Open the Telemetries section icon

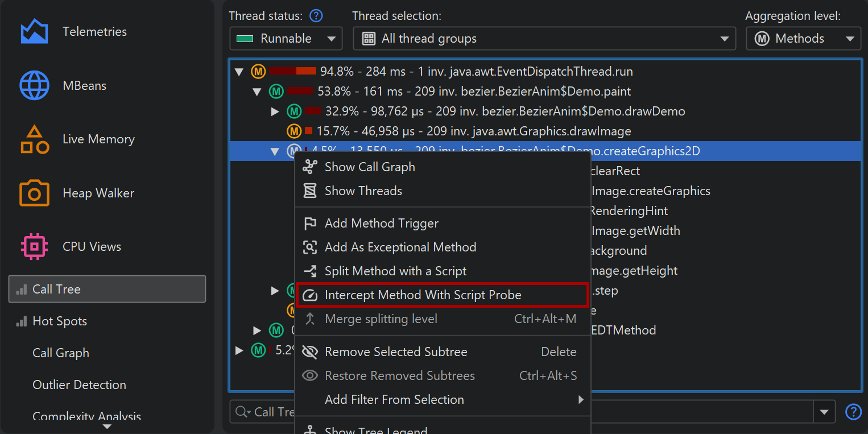pyautogui.click(x=34, y=32)
